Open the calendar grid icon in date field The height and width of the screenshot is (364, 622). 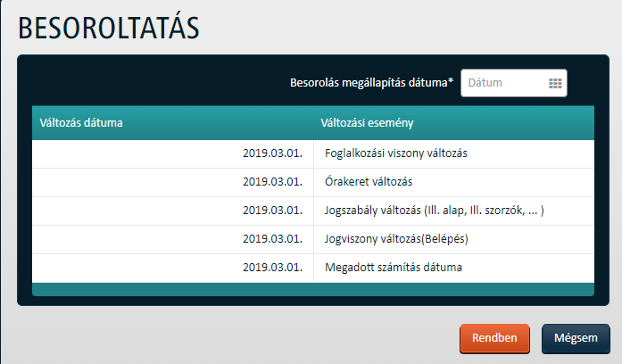pyautogui.click(x=555, y=83)
